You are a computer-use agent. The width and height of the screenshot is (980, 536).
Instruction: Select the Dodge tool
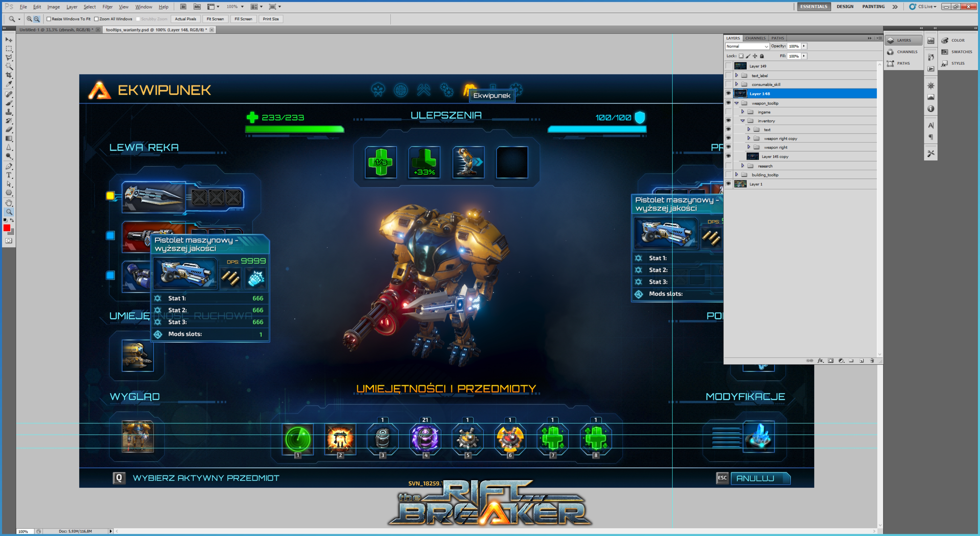click(9, 156)
